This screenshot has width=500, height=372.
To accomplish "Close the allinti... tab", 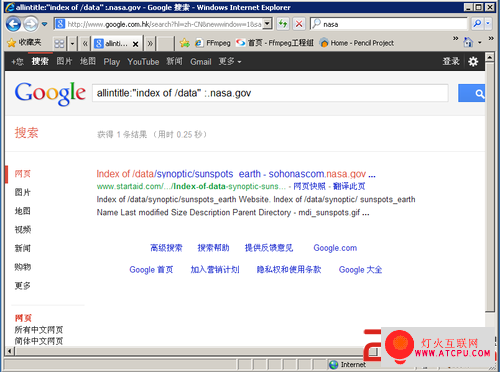I will pos(135,44).
